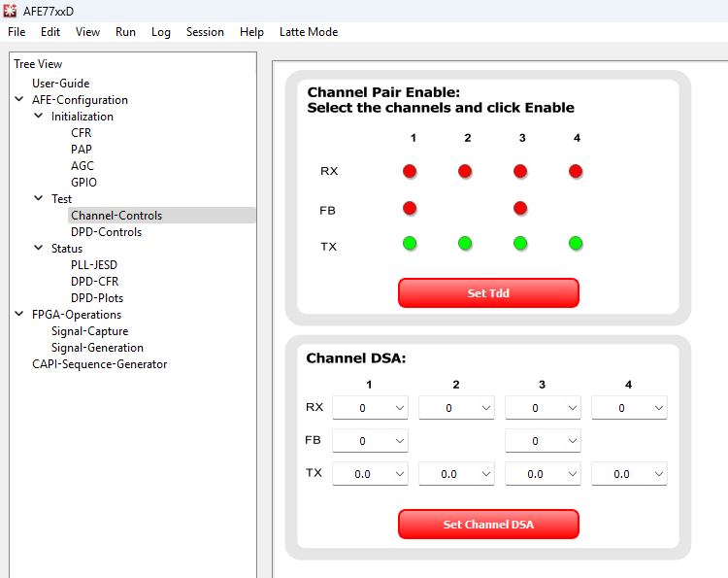Toggle the TX channel 1 green indicator

point(410,243)
